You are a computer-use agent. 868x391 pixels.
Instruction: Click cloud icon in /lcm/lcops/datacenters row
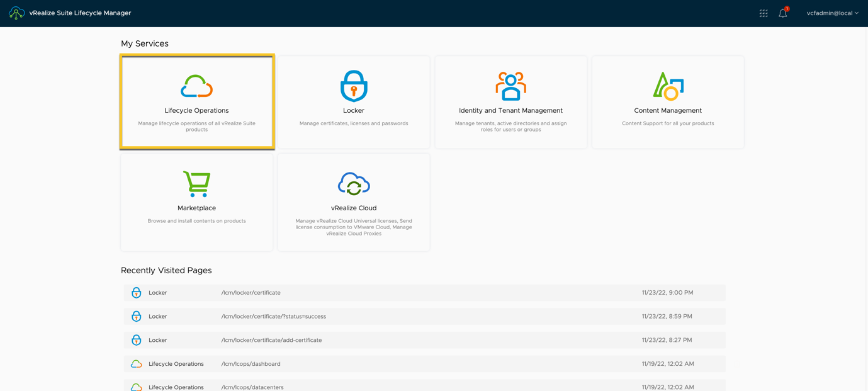[136, 387]
